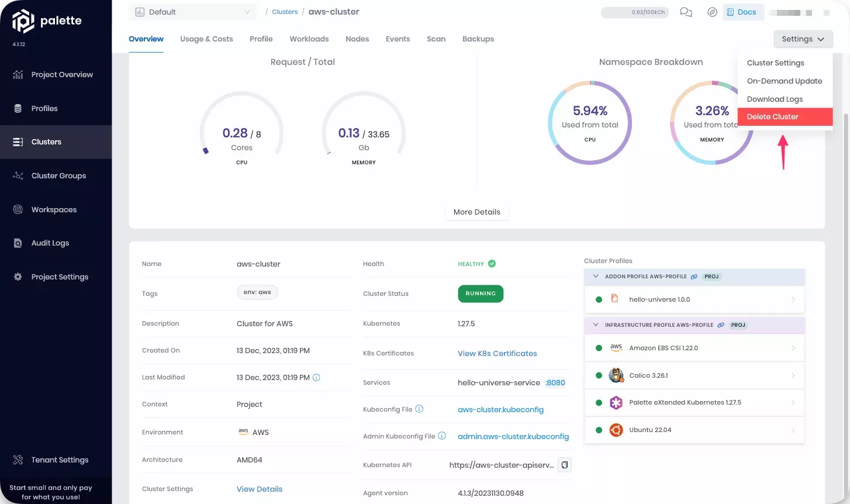The image size is (850, 504).
Task: Choose Cluster Settings from the menu
Action: (x=785, y=63)
